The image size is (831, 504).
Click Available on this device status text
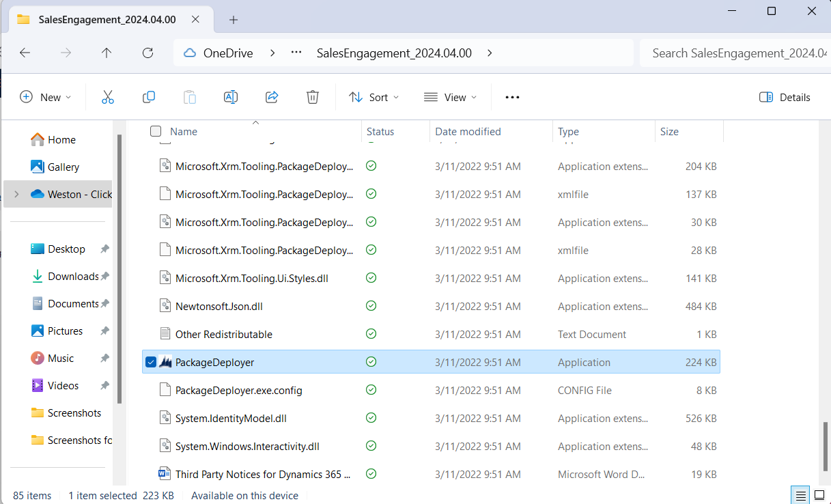[244, 495]
